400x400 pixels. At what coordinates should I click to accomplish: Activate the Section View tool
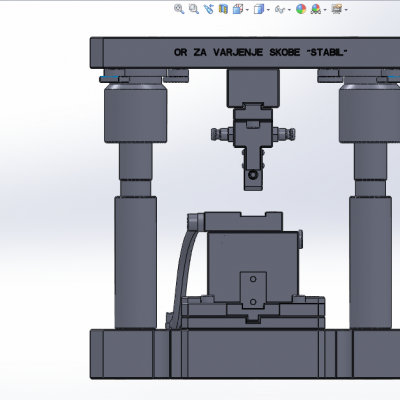[x=223, y=9]
